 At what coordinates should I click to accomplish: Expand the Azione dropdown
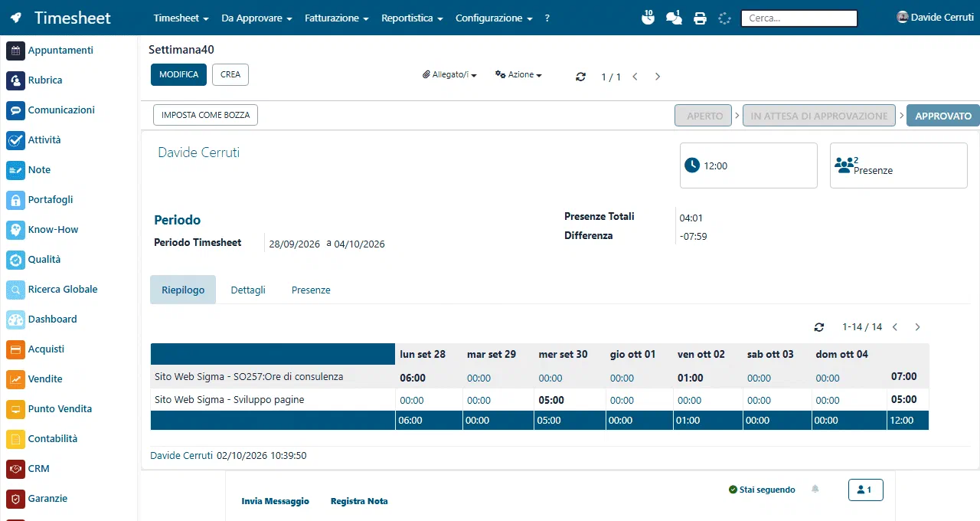click(x=518, y=75)
